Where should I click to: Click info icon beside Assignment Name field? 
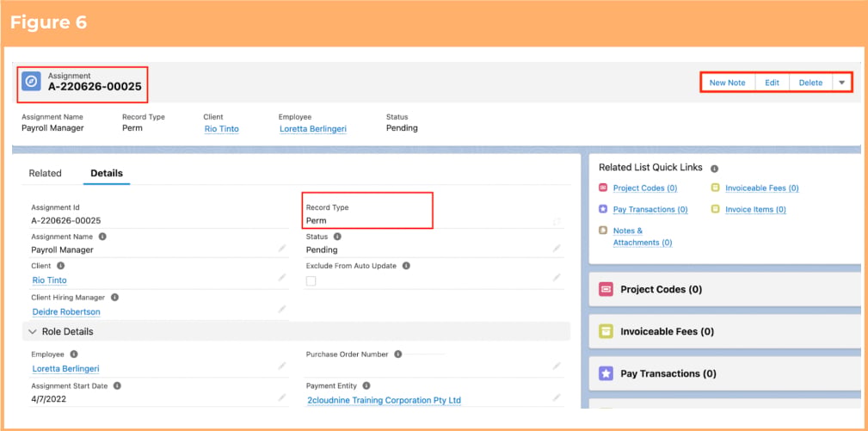click(x=102, y=237)
